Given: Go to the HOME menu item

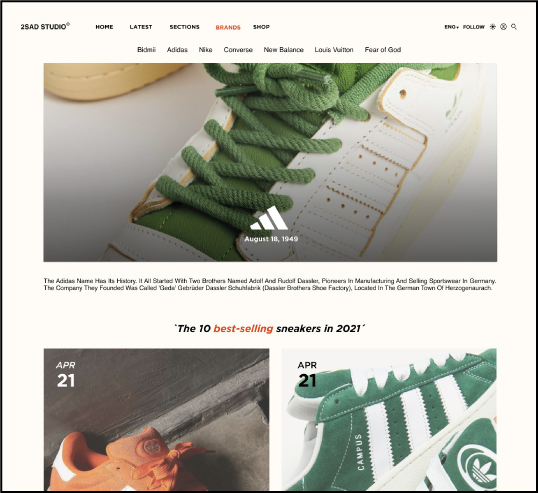Looking at the screenshot, I should click(x=104, y=27).
